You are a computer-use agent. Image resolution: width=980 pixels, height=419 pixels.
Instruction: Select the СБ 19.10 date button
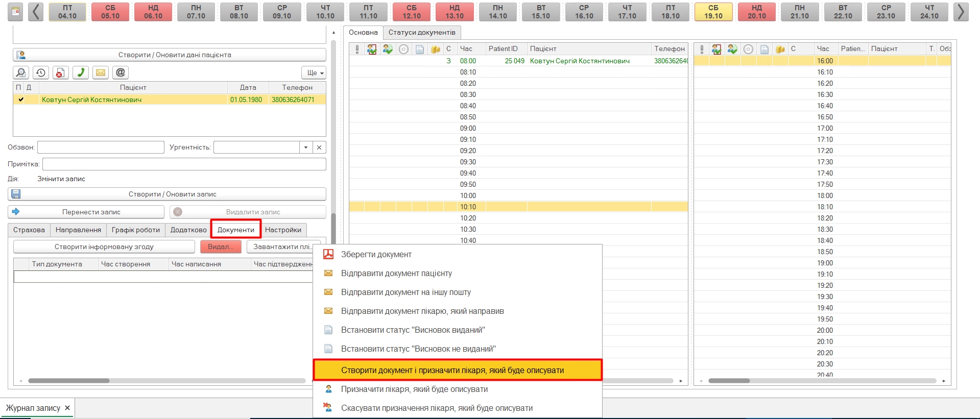(713, 12)
